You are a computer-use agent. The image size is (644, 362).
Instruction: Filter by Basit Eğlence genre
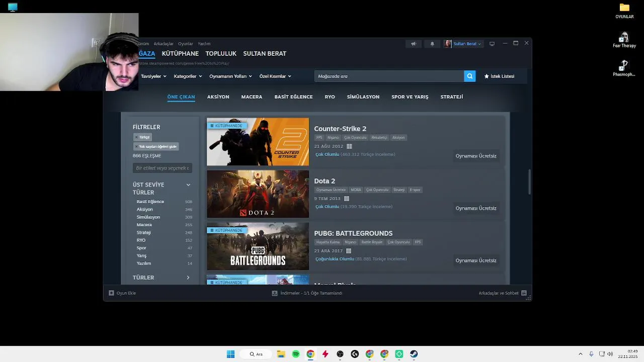pos(150,202)
